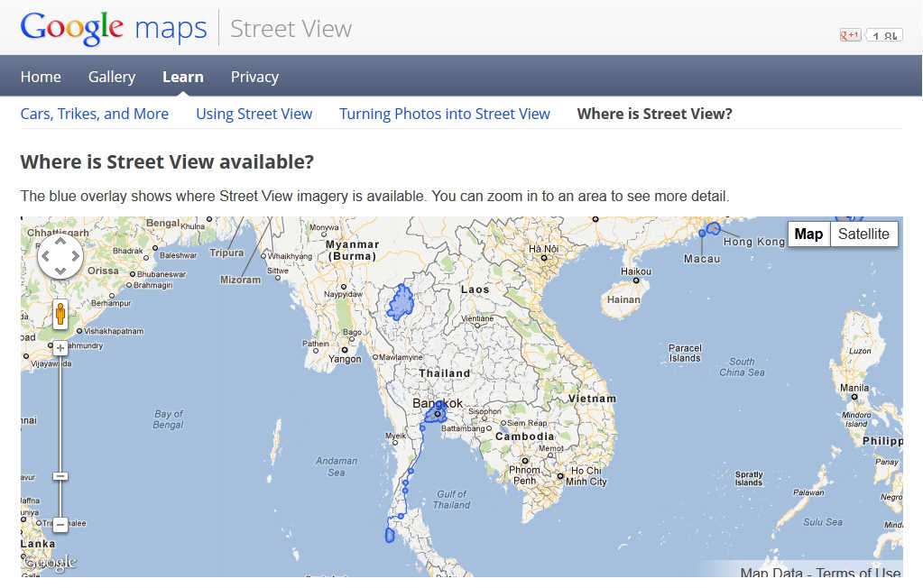Click the Orissa state label
The width and height of the screenshot is (923, 588).
103,271
